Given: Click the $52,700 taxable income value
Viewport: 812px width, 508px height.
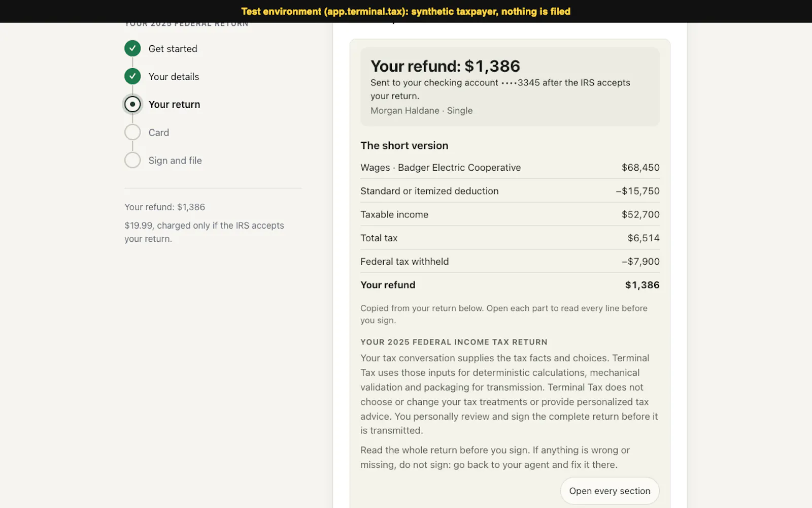Looking at the screenshot, I should pyautogui.click(x=640, y=214).
